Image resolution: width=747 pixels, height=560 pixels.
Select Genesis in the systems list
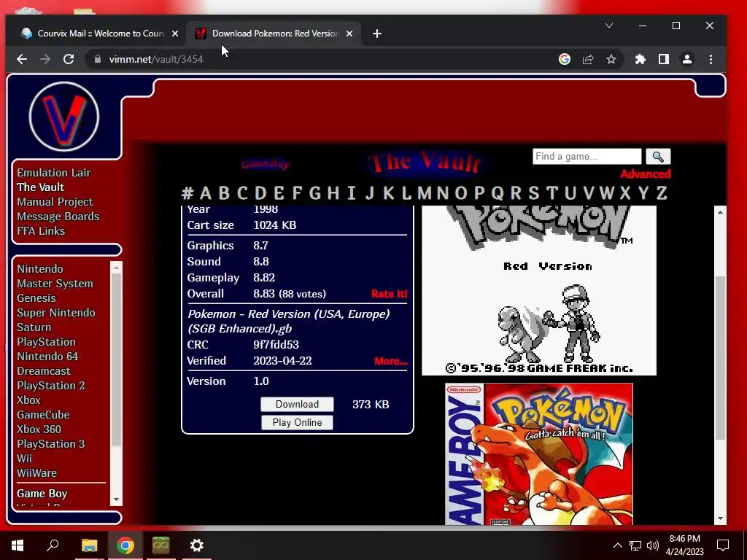[36, 298]
